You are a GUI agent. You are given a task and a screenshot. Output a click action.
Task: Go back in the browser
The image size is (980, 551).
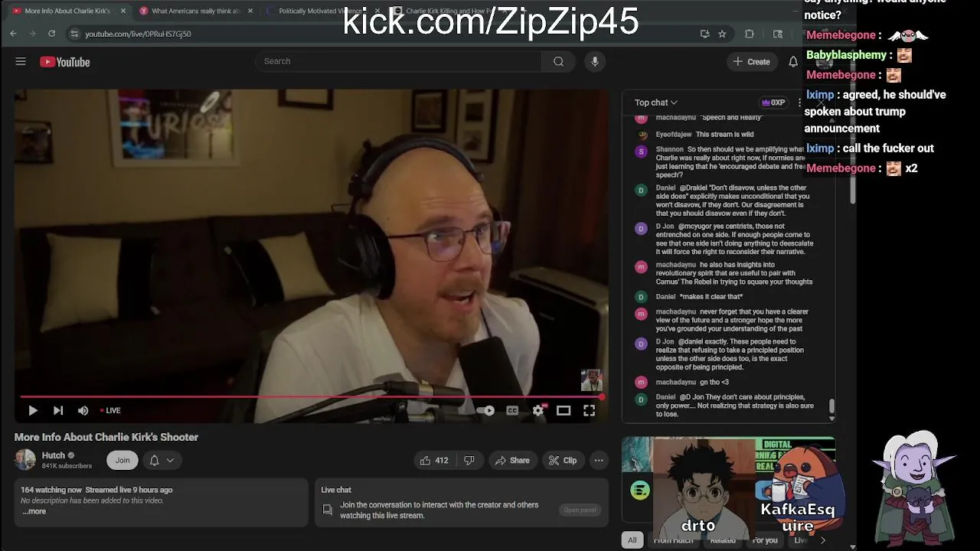click(13, 34)
